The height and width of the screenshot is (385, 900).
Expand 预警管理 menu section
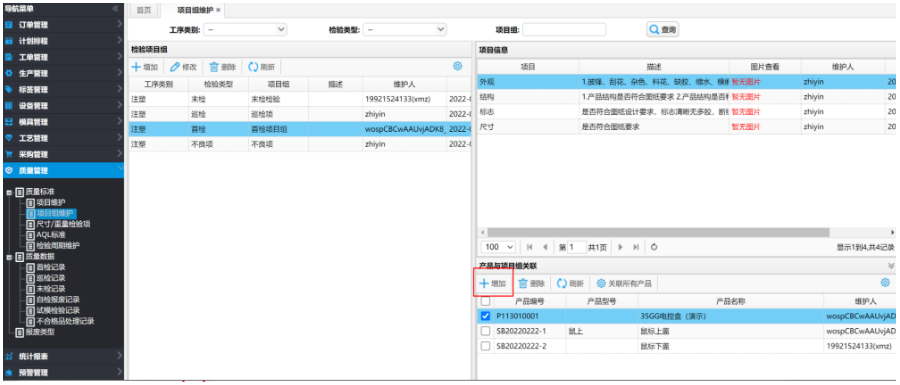pyautogui.click(x=62, y=372)
